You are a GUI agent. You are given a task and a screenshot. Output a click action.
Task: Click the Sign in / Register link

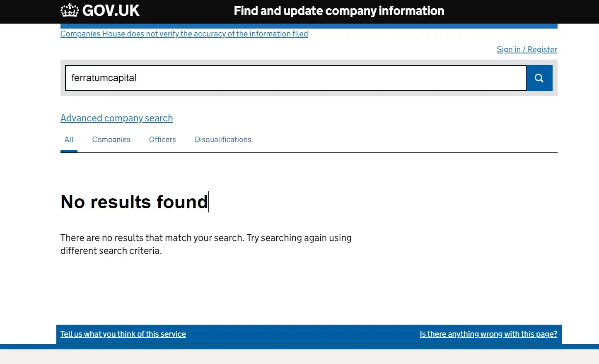tap(527, 49)
